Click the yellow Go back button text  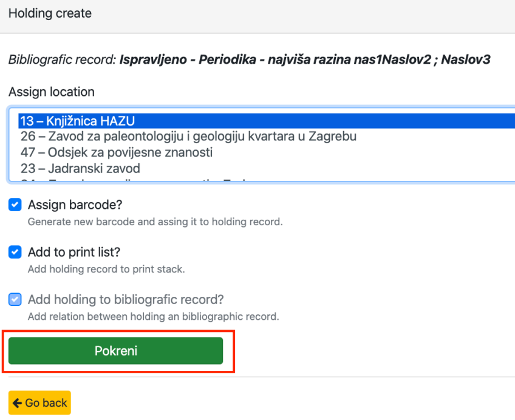coord(46,403)
